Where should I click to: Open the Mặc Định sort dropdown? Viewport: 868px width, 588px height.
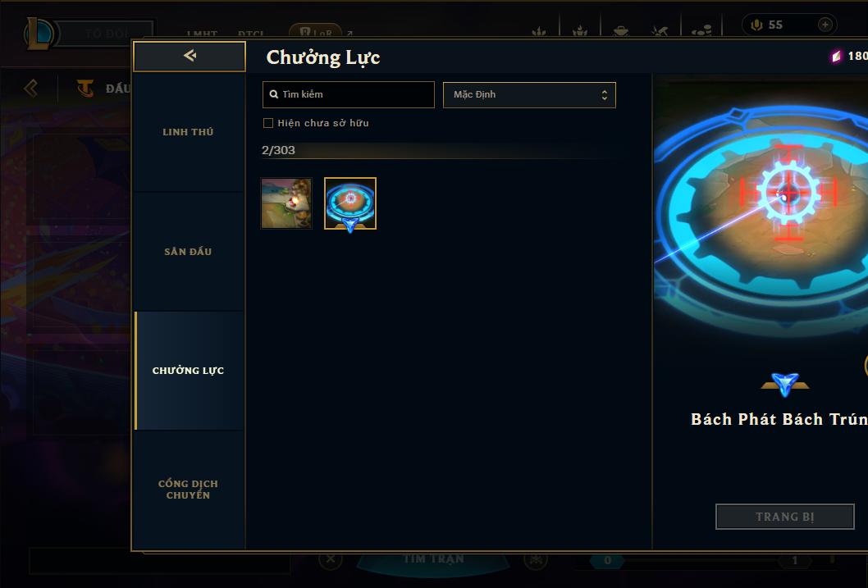point(529,94)
